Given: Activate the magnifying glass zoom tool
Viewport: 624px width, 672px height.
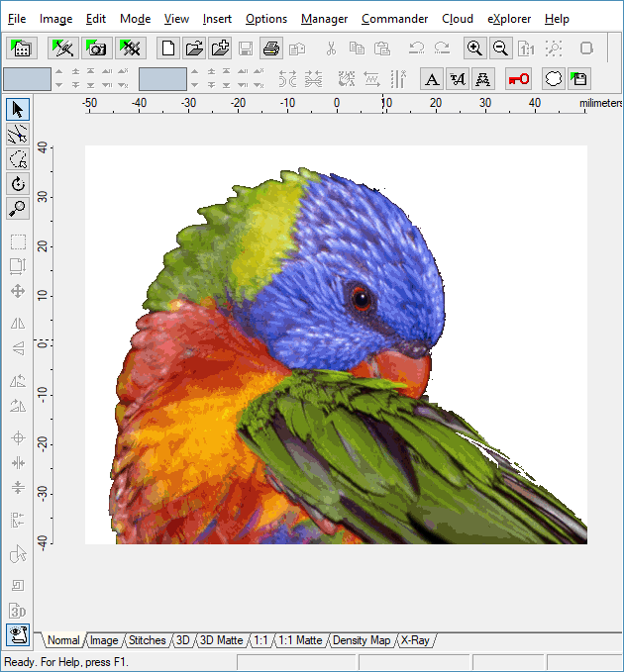Looking at the screenshot, I should pos(18,209).
